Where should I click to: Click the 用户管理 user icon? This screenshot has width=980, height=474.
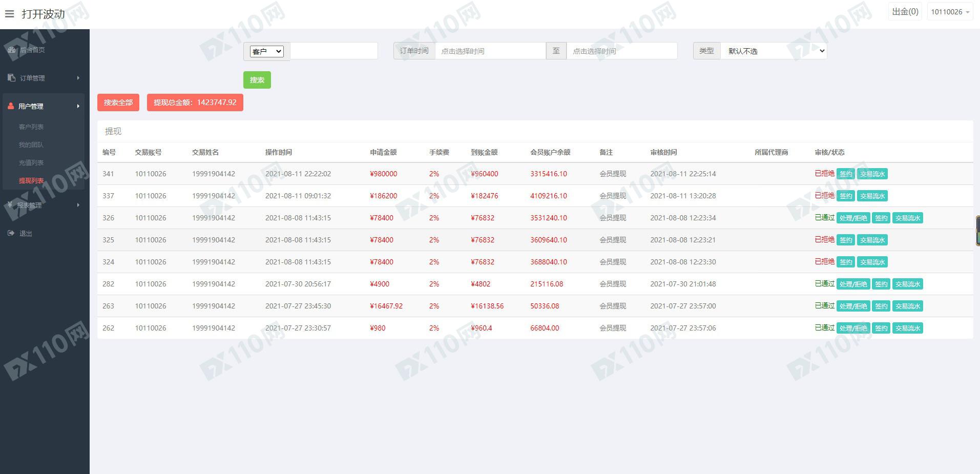11,106
